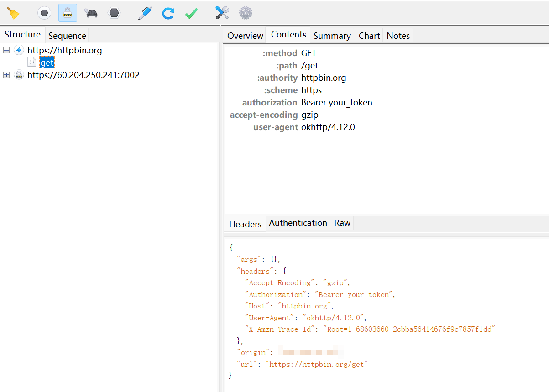Click the lightning icon beside httpbin.org
The width and height of the screenshot is (549, 392).
point(19,50)
